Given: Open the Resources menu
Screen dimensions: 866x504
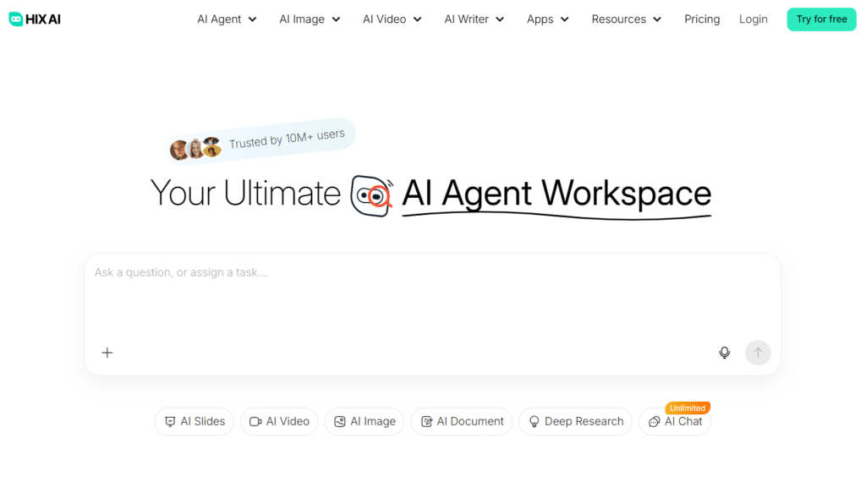Looking at the screenshot, I should [x=627, y=19].
